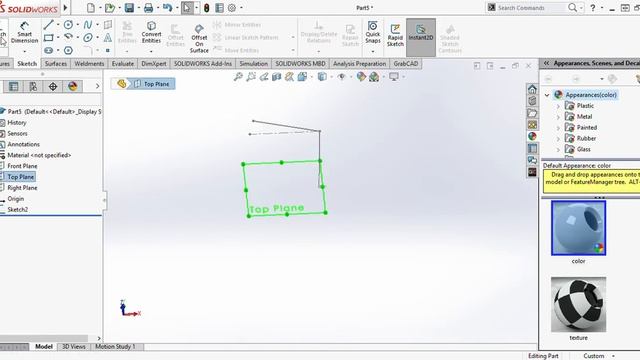Screen dimensions: 640x360
Task: Collapse the Appearances task pane chevrons
Action: [546, 63]
